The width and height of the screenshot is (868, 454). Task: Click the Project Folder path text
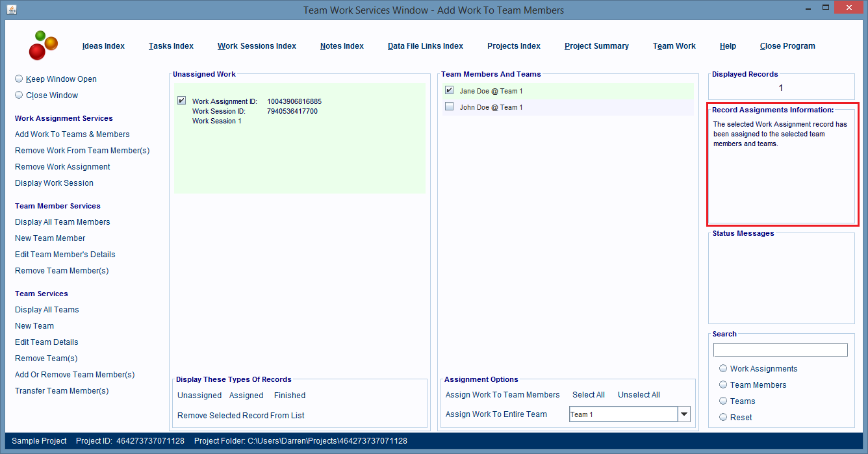pos(301,441)
